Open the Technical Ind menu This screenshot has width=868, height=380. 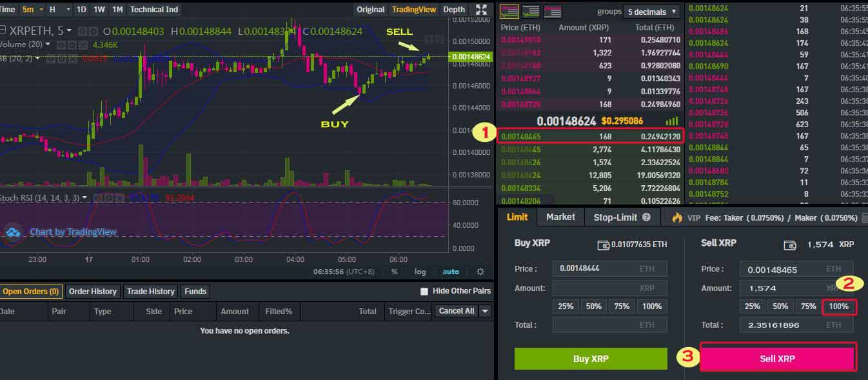(154, 9)
